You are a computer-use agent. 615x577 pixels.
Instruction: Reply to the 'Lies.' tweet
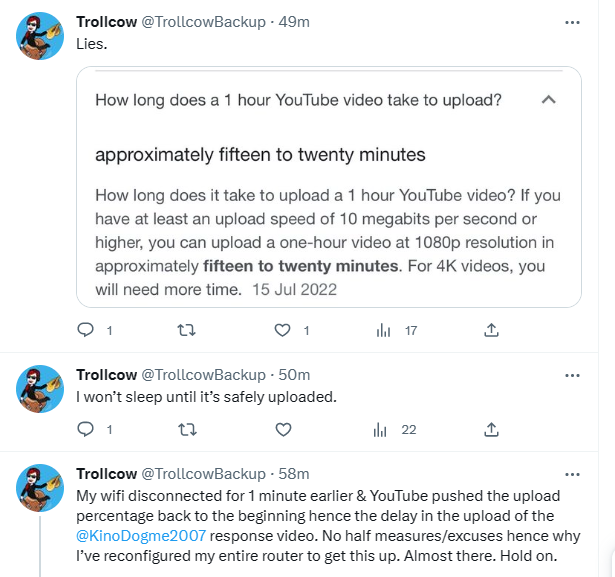tap(86, 329)
